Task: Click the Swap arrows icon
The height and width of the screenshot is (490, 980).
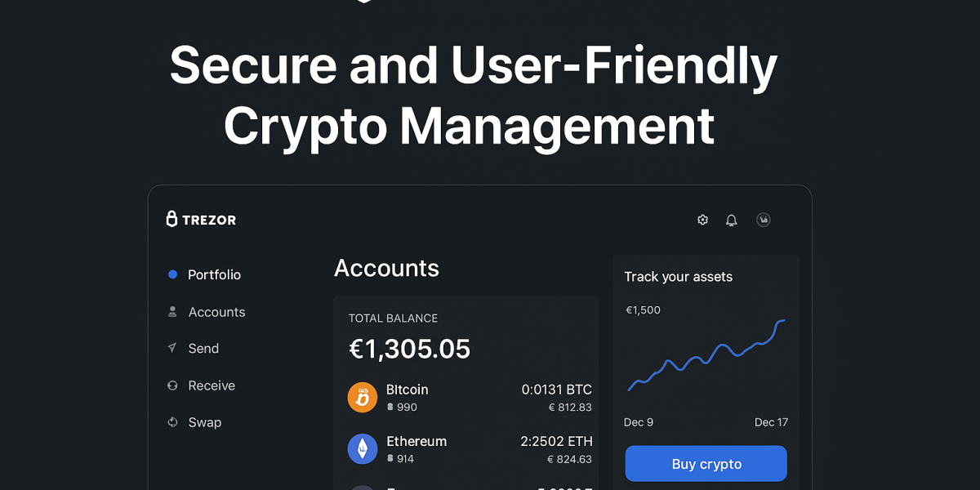Action: point(172,422)
